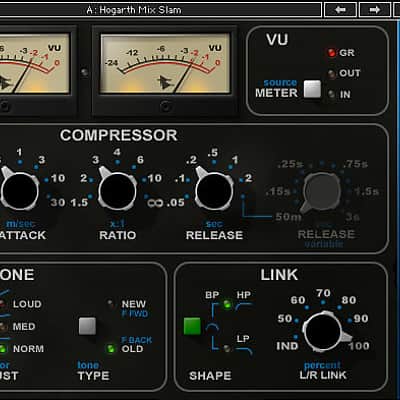Set release to the .05 mark

(x=176, y=202)
